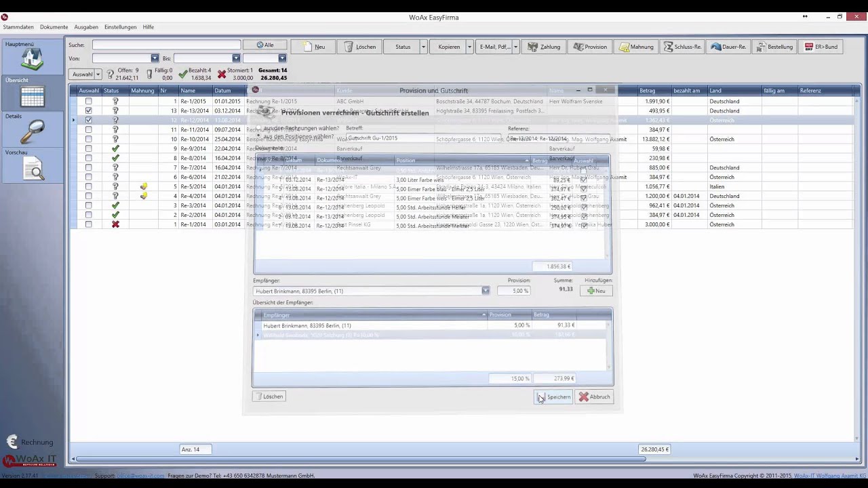Toggle the Auswahl checkbox for Re-13/2014
868x488 pixels.
[x=88, y=110]
